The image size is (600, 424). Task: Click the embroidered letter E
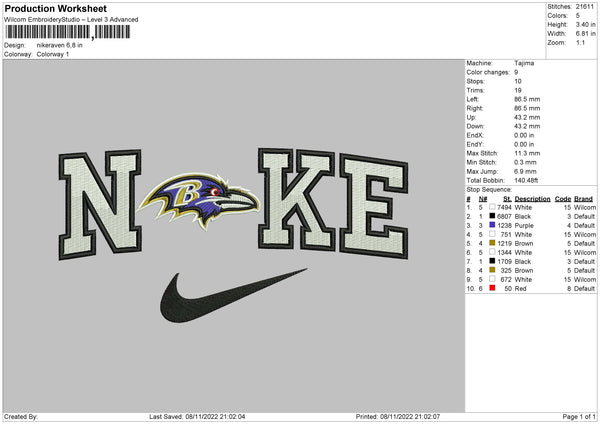[x=374, y=207]
